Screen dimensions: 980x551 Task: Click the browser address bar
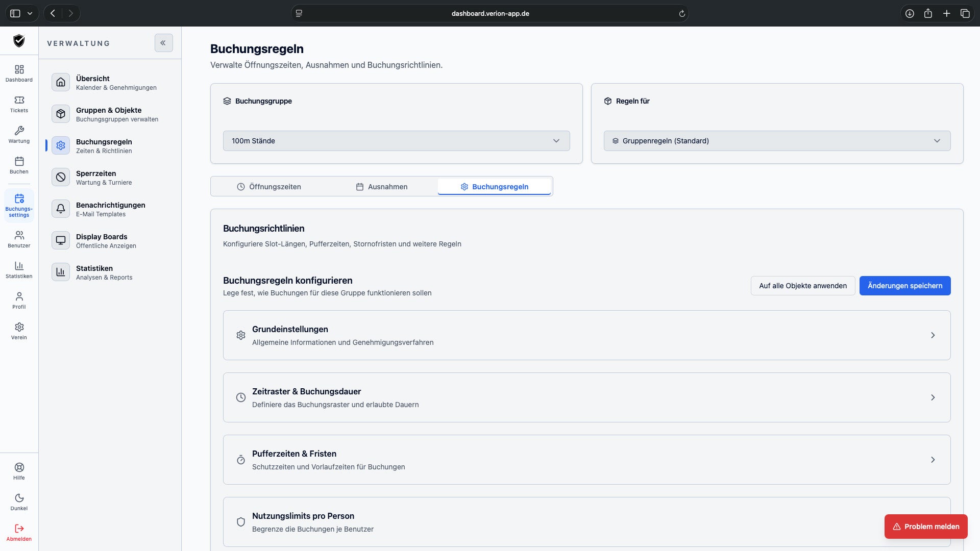coord(490,14)
